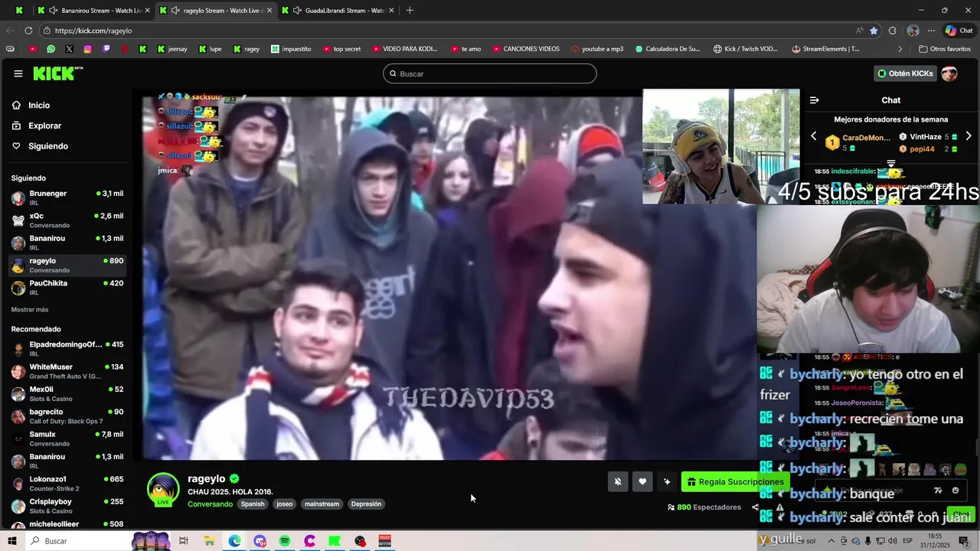Click the Spanish language tag
This screenshot has width=980, height=551.
(x=253, y=504)
